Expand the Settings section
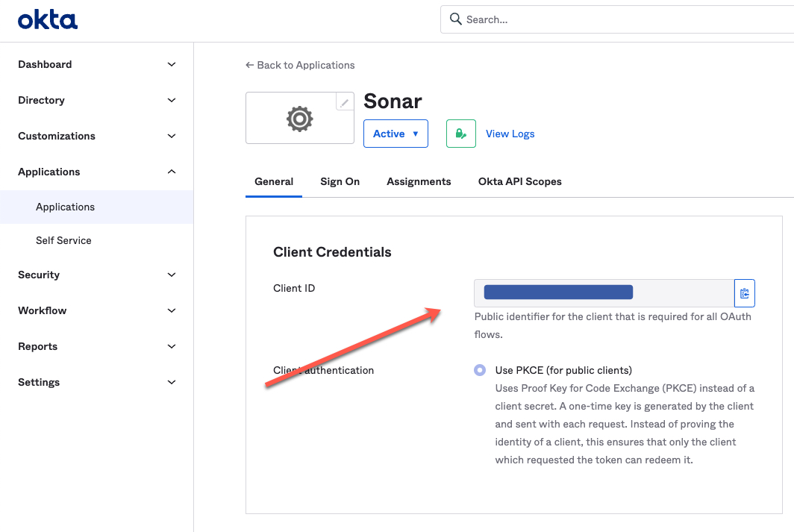Image resolution: width=794 pixels, height=532 pixels. click(x=97, y=382)
